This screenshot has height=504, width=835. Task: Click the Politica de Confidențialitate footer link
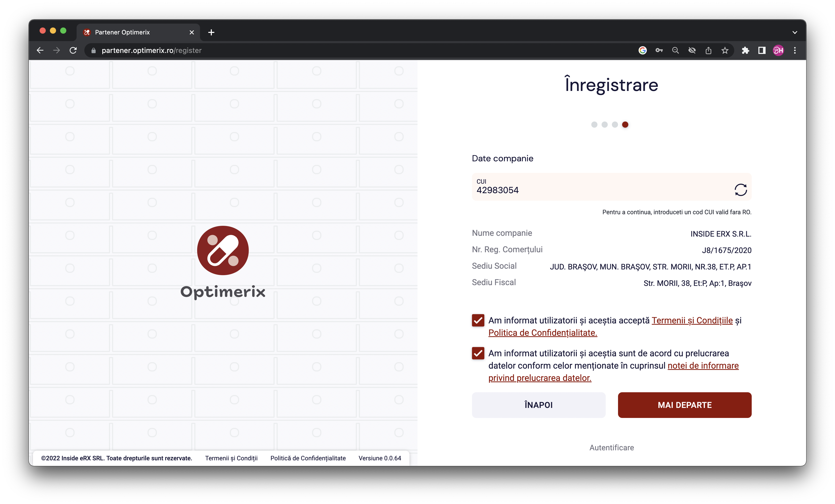point(308,458)
